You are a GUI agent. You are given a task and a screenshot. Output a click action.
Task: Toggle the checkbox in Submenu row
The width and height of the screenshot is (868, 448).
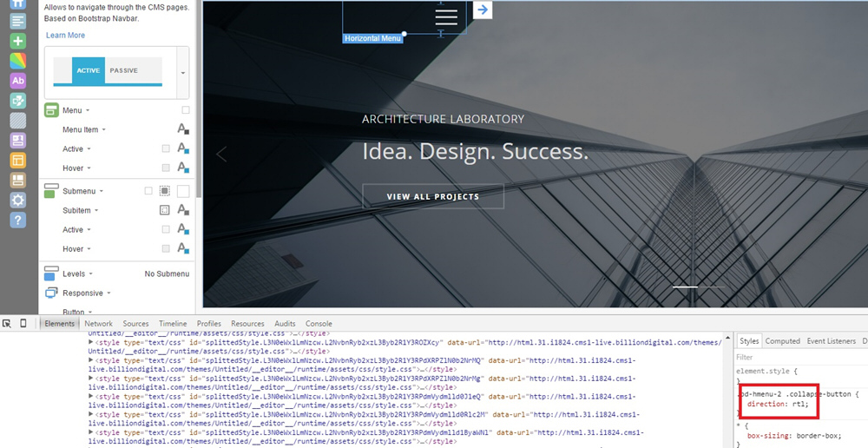coord(148,191)
